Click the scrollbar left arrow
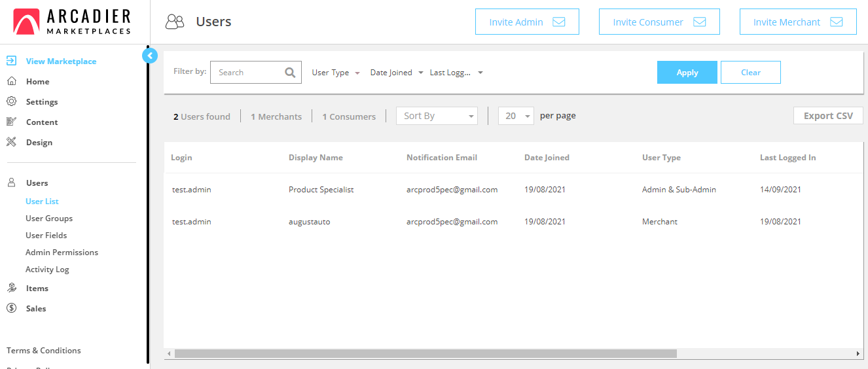 [169, 353]
